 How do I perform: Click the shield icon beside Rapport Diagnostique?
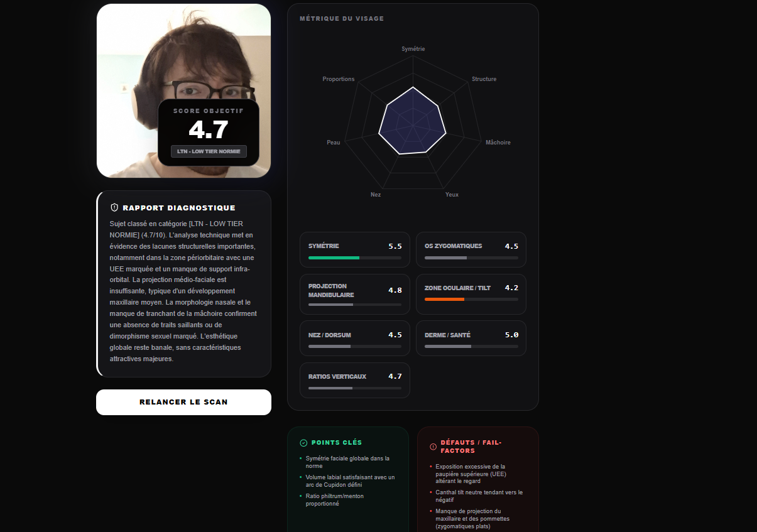(x=114, y=207)
